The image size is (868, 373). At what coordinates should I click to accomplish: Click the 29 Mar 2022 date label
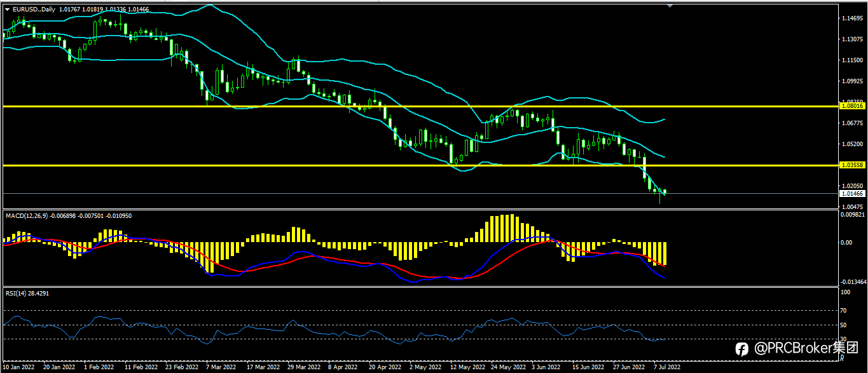click(303, 367)
